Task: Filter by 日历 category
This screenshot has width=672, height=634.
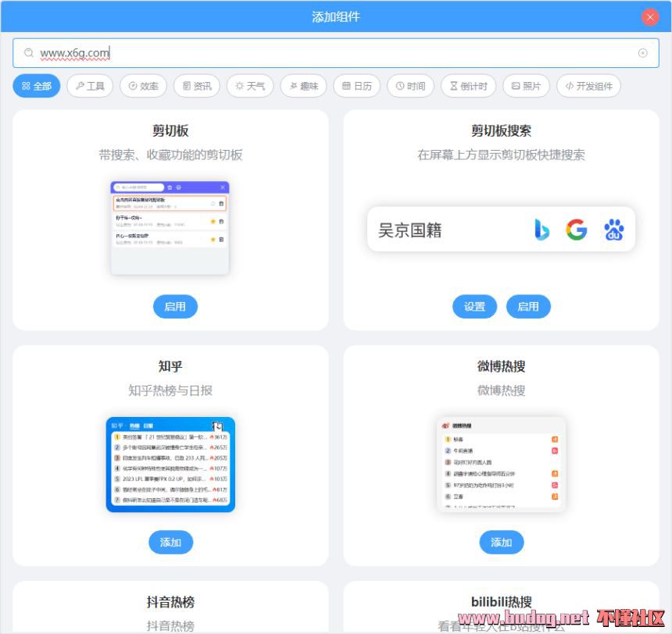Action: coord(357,86)
